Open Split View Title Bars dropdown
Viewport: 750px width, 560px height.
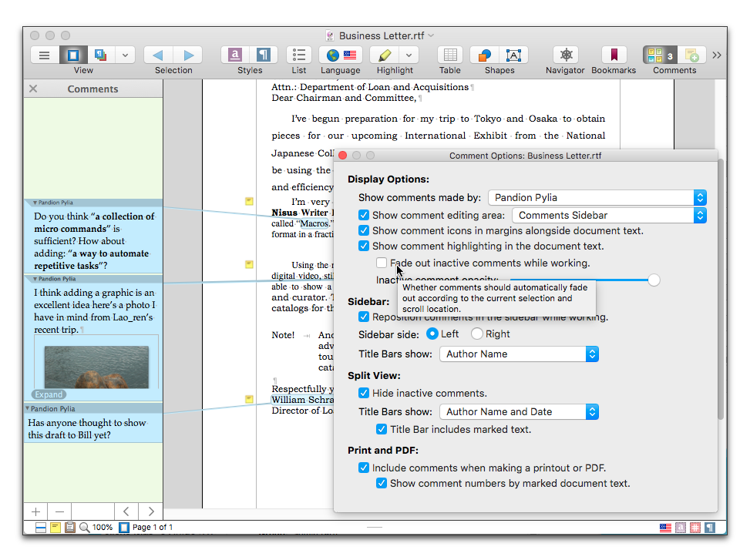[519, 412]
